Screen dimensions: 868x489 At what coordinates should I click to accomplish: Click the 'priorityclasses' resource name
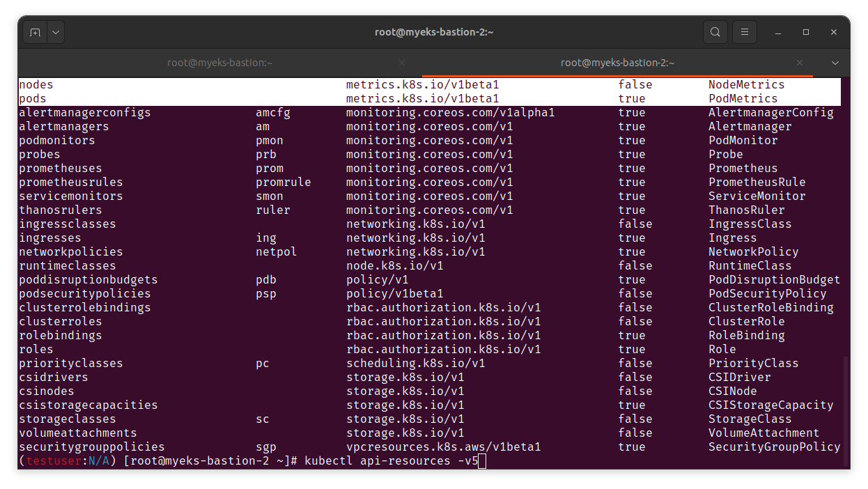[x=71, y=363]
